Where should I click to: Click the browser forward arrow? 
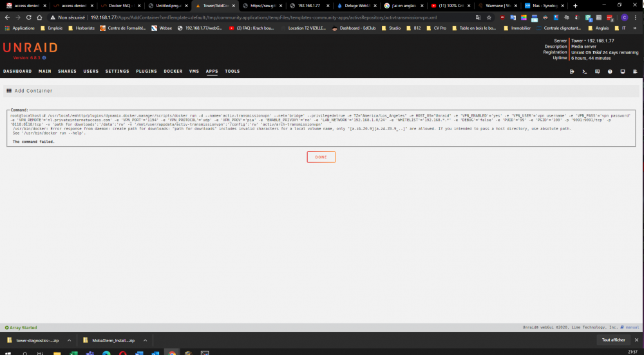point(17,17)
